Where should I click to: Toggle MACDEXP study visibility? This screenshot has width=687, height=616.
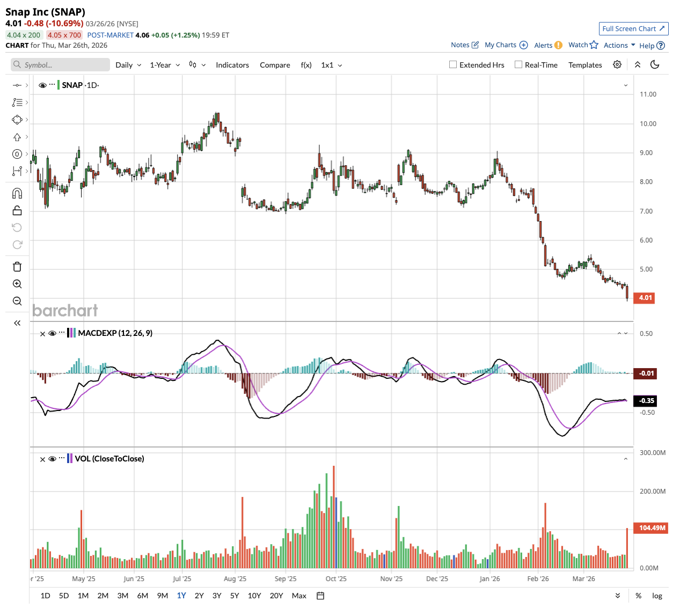coord(53,333)
